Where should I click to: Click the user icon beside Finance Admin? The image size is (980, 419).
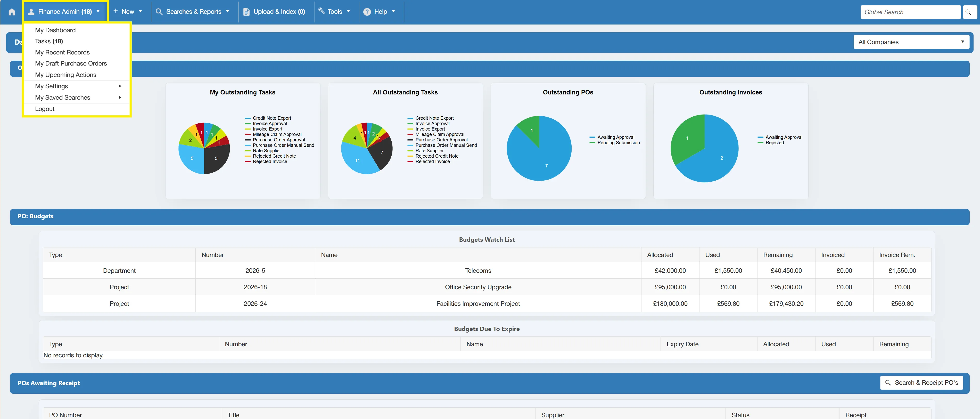(31, 12)
